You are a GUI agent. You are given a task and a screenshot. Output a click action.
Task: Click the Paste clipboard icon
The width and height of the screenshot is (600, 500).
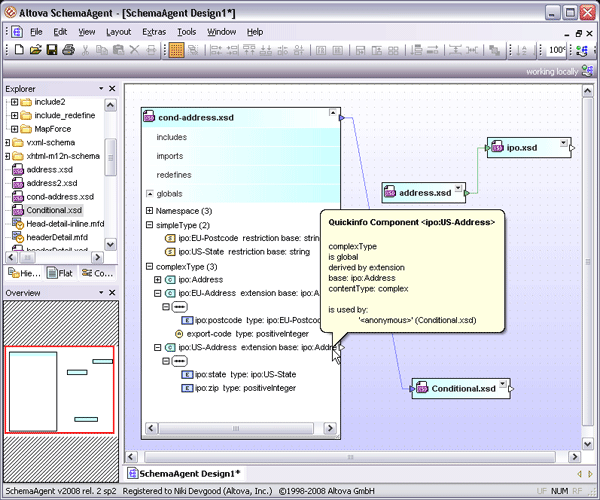(118, 50)
